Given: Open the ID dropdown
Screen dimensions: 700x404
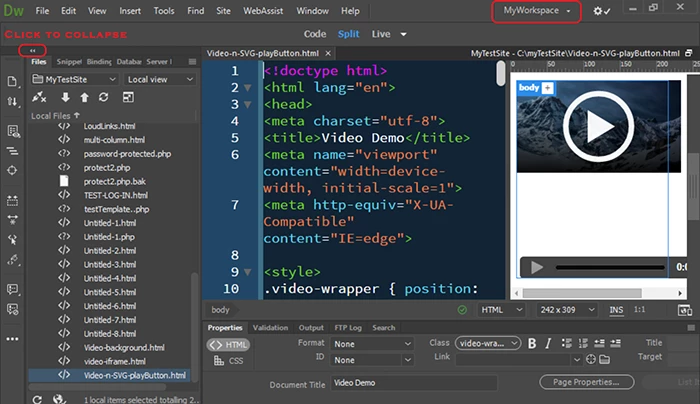Looking at the screenshot, I should point(371,360).
